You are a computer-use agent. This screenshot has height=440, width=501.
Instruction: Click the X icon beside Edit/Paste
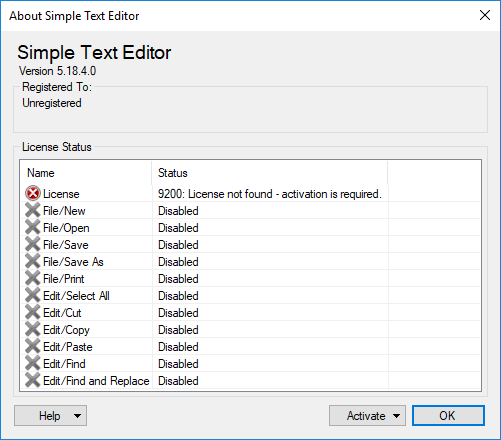click(x=33, y=346)
